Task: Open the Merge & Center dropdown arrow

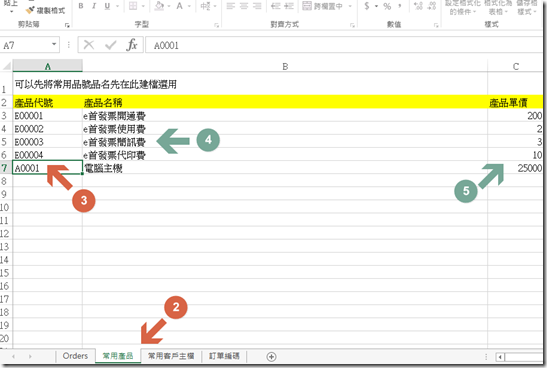Action: coord(350,6)
